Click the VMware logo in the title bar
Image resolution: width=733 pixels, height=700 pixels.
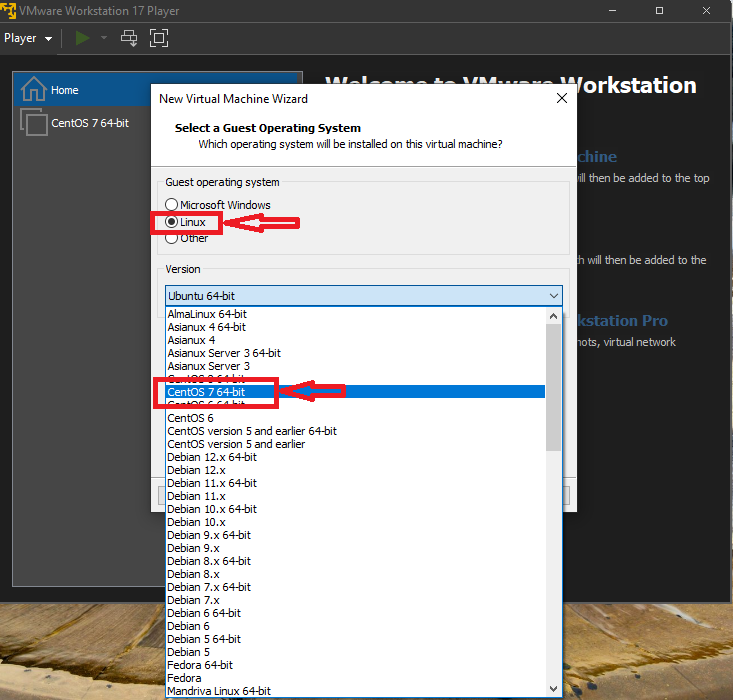10,9
